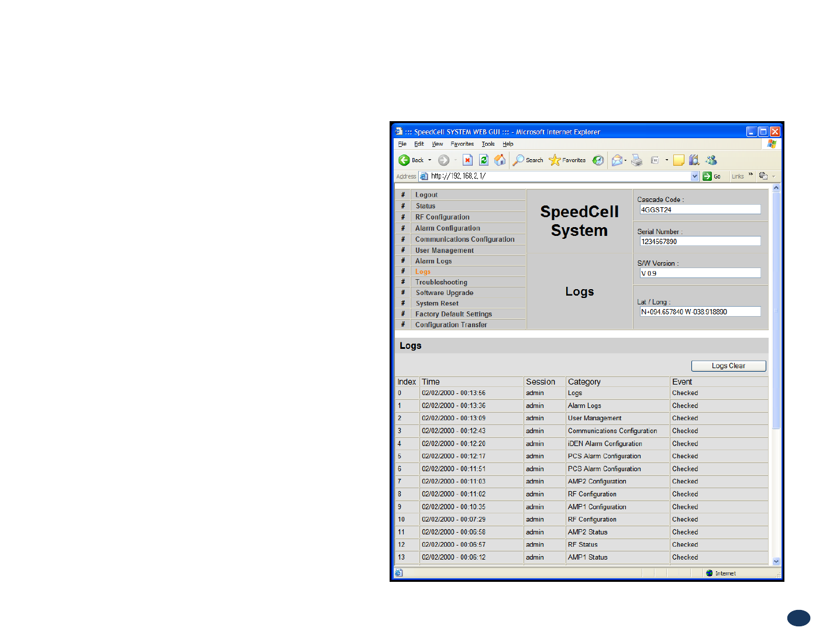The height and width of the screenshot is (631, 840).
Task: Open Configuration Transfer
Action: click(451, 325)
